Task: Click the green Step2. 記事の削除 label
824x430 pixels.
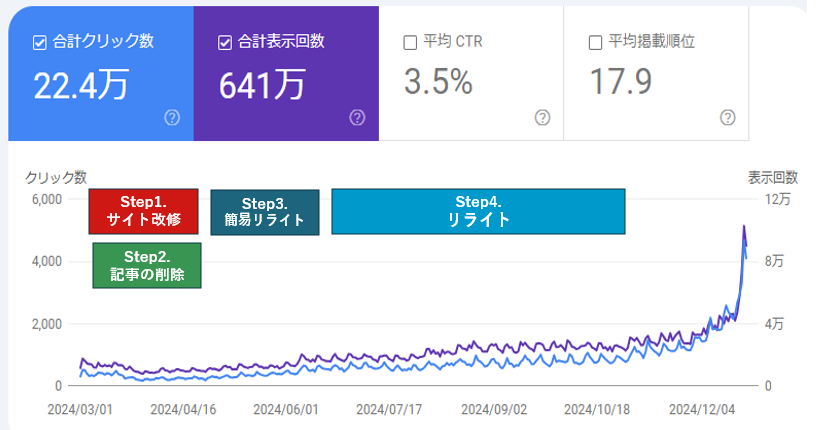Action: (147, 265)
